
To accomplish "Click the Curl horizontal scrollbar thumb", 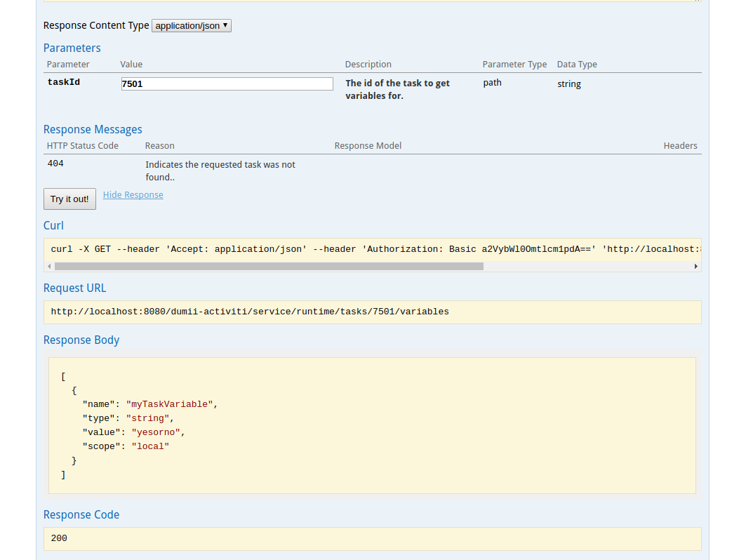I will (269, 267).
